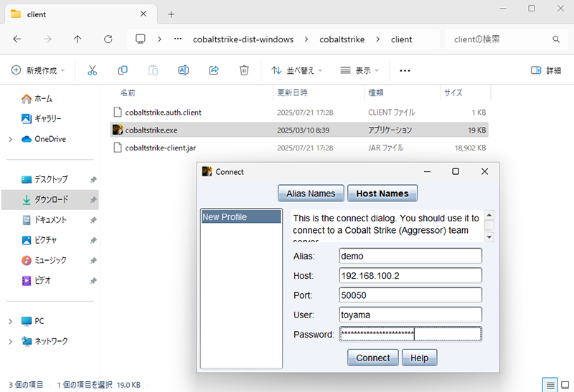Screen dimensions: 574x392
Task: Expand the OneDrive tree node
Action: click(x=10, y=139)
